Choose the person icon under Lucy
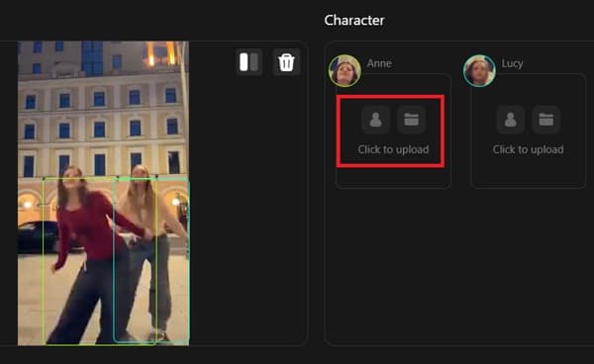 pyautogui.click(x=511, y=120)
